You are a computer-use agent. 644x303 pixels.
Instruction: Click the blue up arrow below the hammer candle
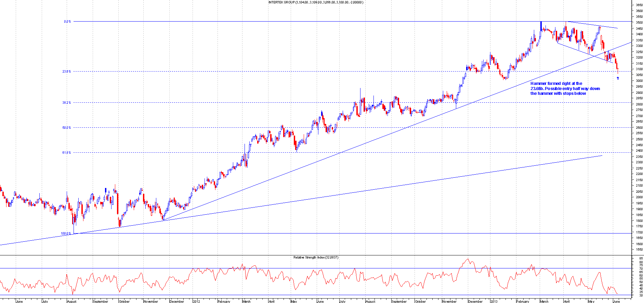(x=618, y=78)
